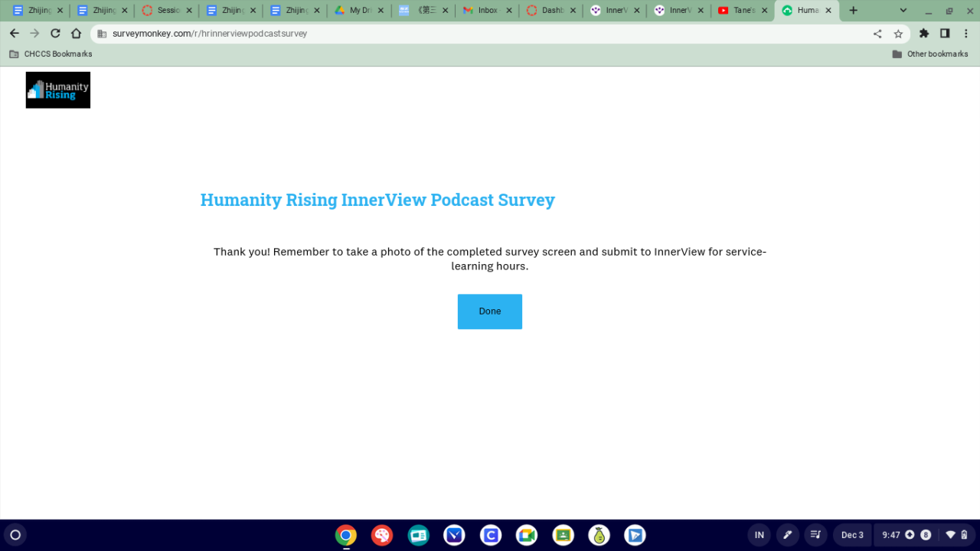This screenshot has width=980, height=551.
Task: Open the Pear Deck app on shelf
Action: [x=599, y=535]
